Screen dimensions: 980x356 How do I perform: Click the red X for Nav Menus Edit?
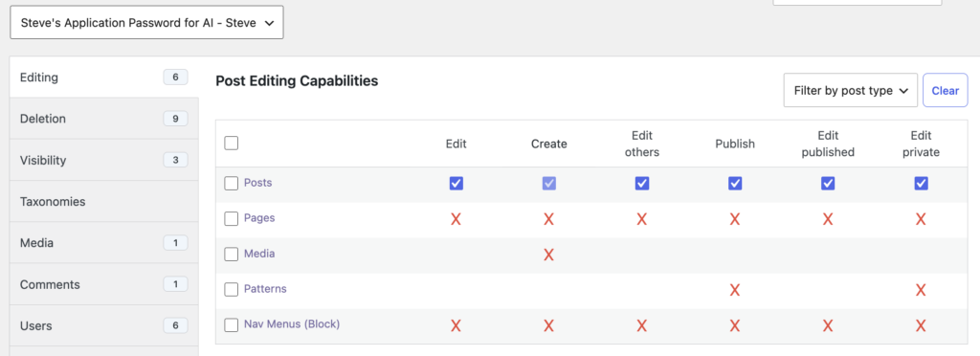[x=457, y=325]
